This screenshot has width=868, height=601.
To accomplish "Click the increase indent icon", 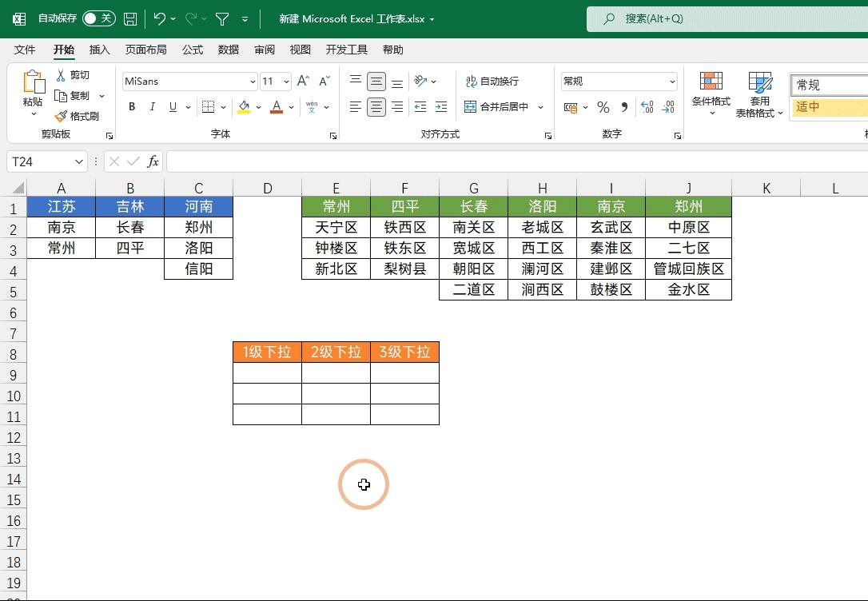I will click(x=440, y=106).
